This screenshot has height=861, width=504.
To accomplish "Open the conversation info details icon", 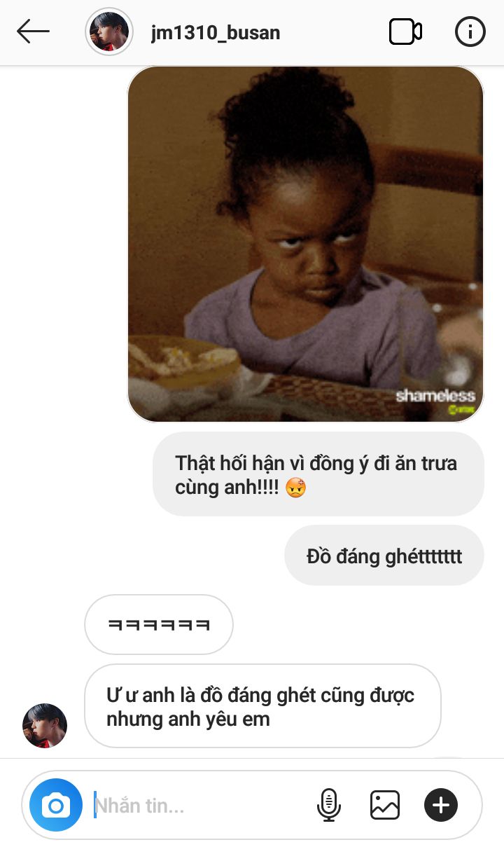I will (x=470, y=32).
